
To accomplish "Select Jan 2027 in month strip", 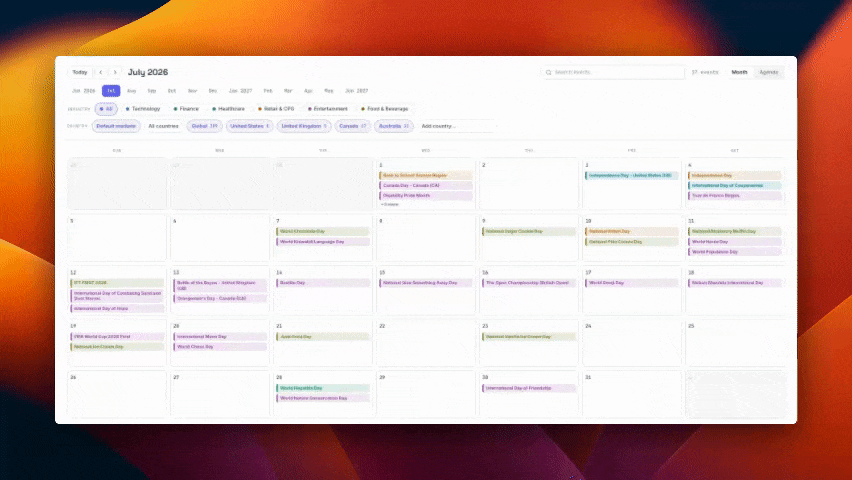I will click(x=240, y=91).
